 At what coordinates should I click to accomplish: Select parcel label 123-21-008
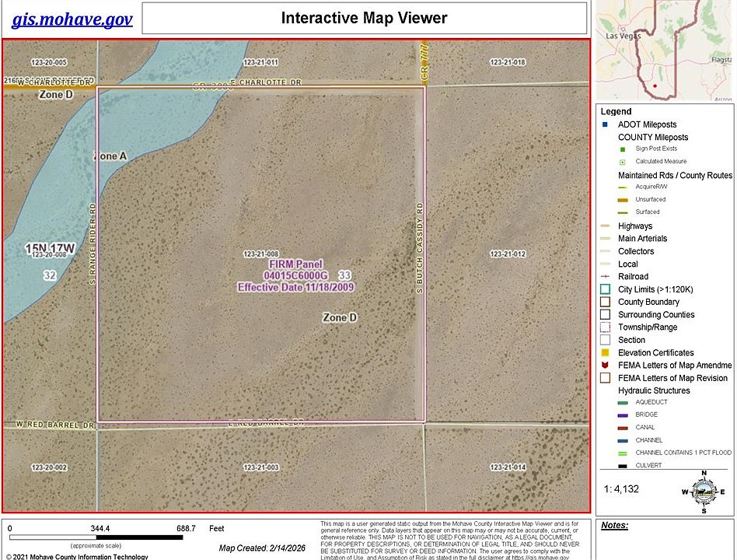tap(261, 254)
